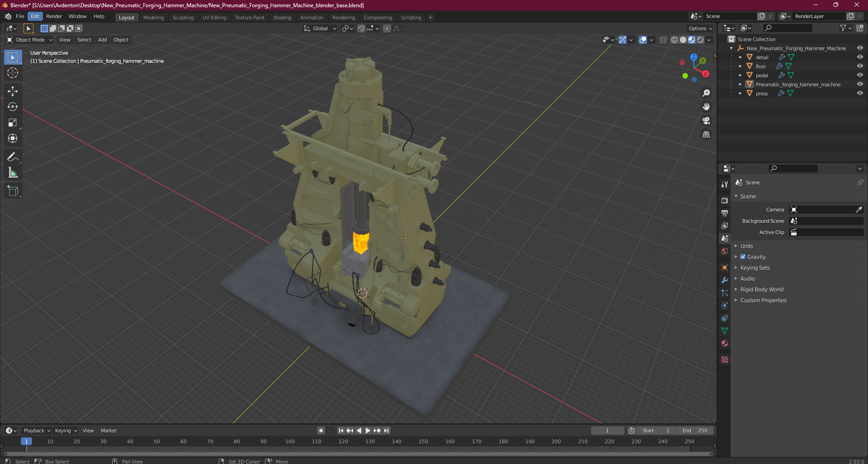Activate the Rotate tool
868x464 pixels.
13,107
